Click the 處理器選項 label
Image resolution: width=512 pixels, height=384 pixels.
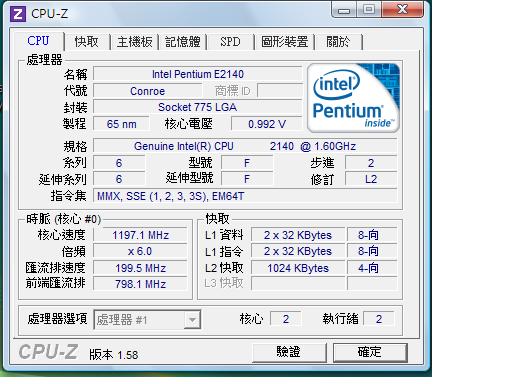[57, 319]
